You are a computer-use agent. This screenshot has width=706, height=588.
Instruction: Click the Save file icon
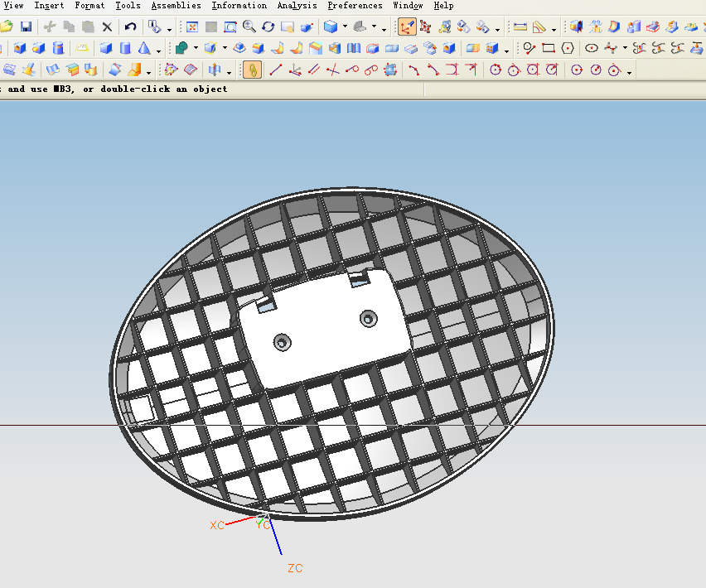(26, 27)
